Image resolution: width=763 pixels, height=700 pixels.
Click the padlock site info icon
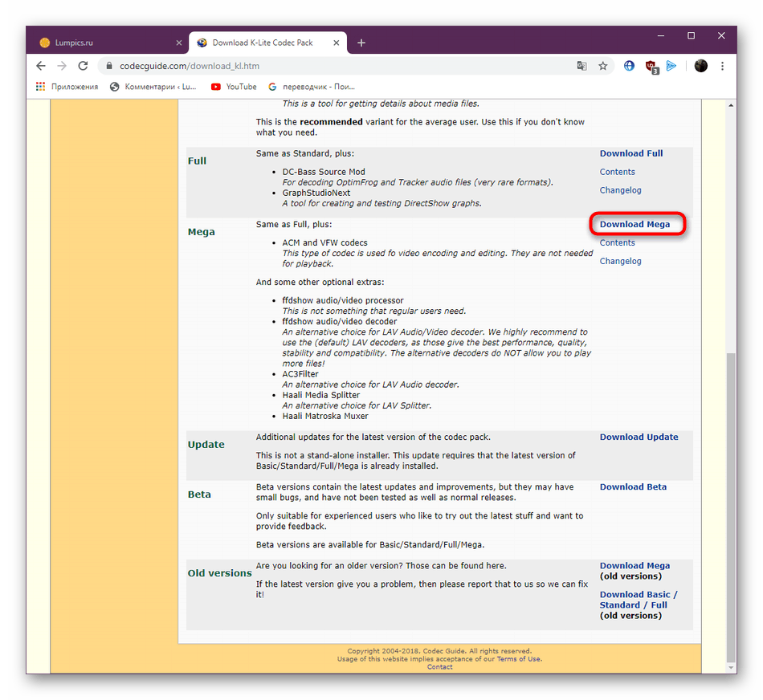109,66
